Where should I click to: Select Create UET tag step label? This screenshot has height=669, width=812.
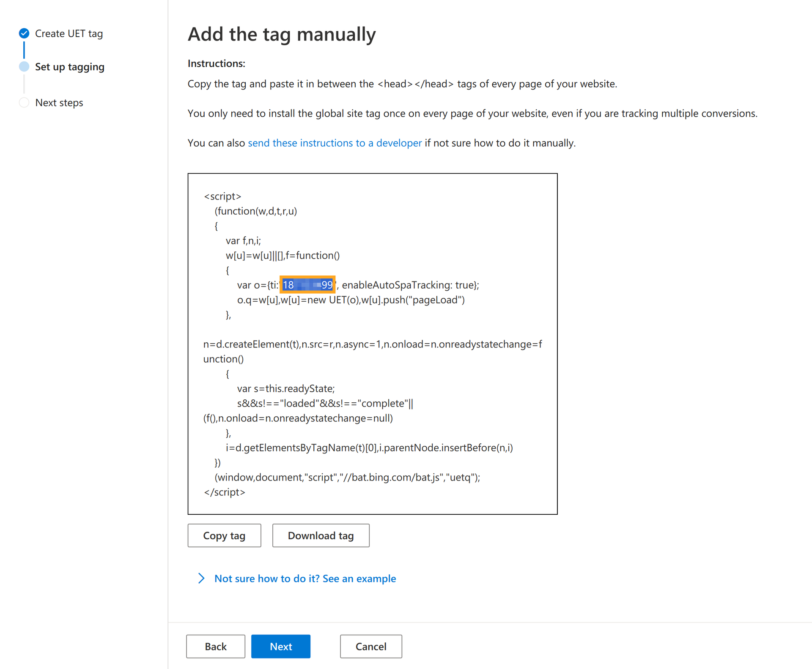pyautogui.click(x=69, y=33)
